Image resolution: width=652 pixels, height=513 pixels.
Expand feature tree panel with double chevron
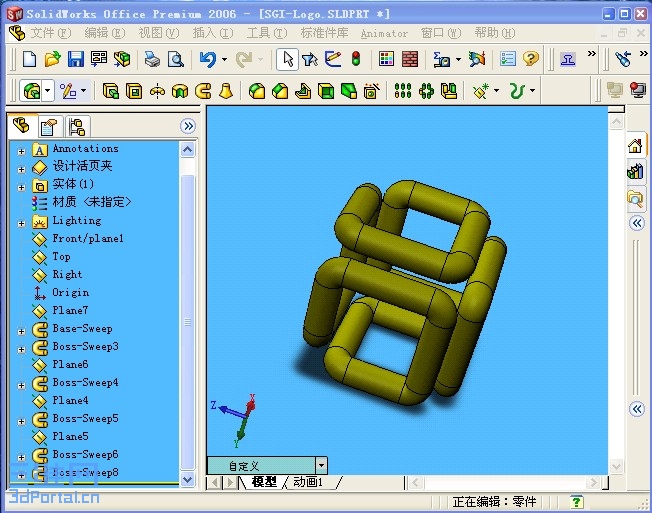point(188,126)
